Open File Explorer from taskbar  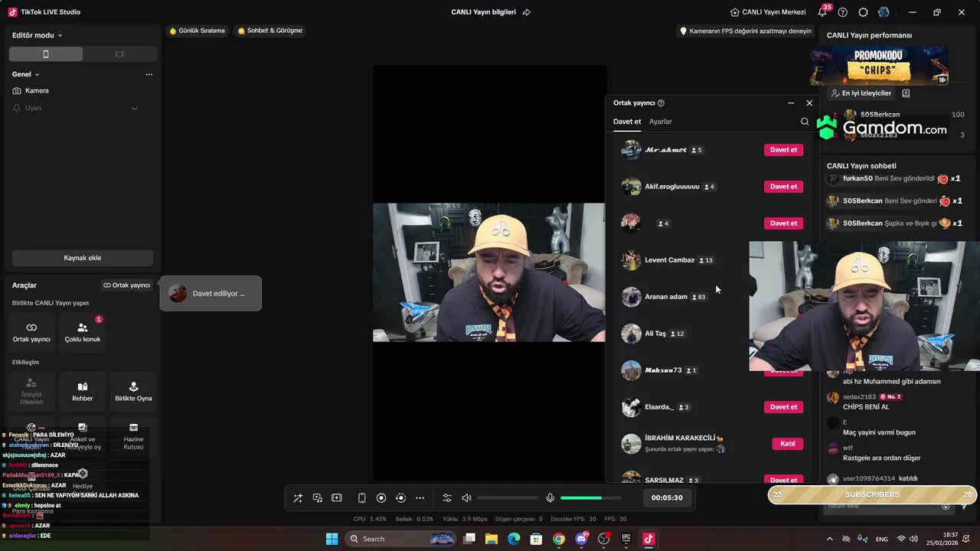pyautogui.click(x=492, y=539)
